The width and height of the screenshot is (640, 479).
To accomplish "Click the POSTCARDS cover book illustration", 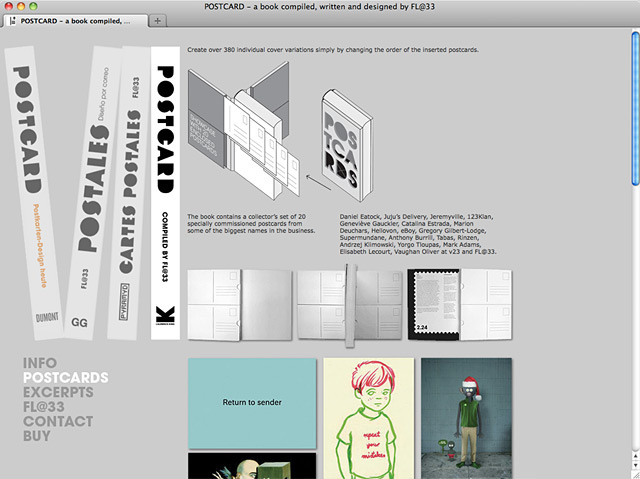I will pos(347,146).
